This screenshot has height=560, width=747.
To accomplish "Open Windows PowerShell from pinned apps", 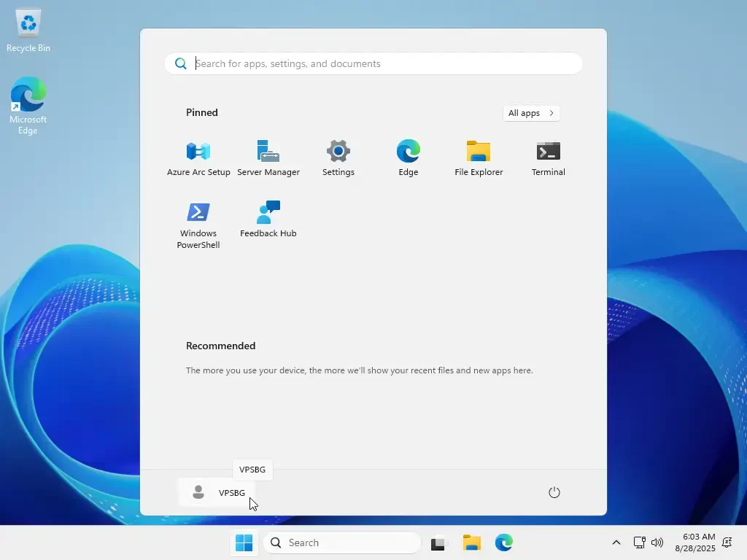I will [198, 225].
